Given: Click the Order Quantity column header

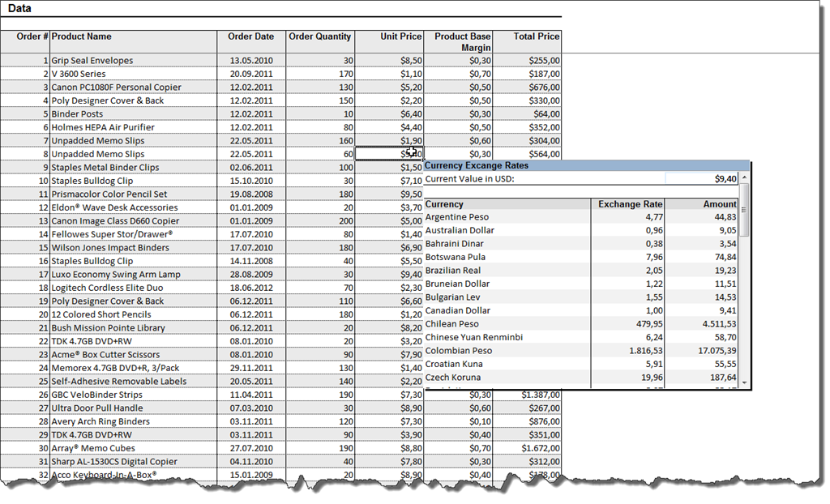Looking at the screenshot, I should pyautogui.click(x=320, y=42).
